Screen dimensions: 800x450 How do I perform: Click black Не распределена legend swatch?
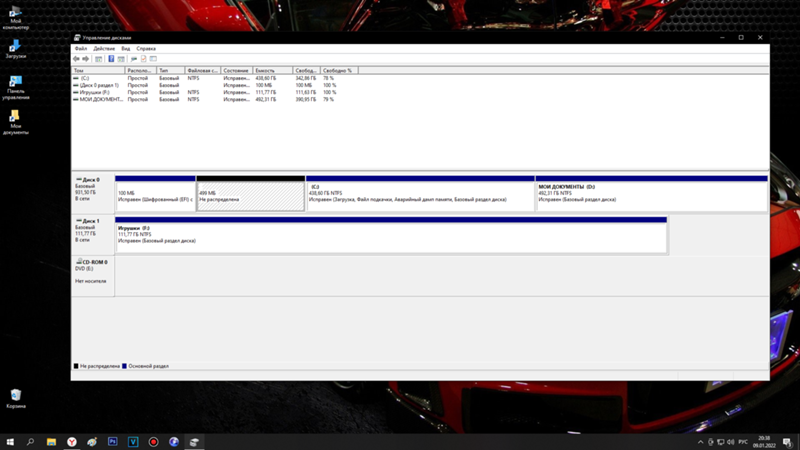[76, 366]
